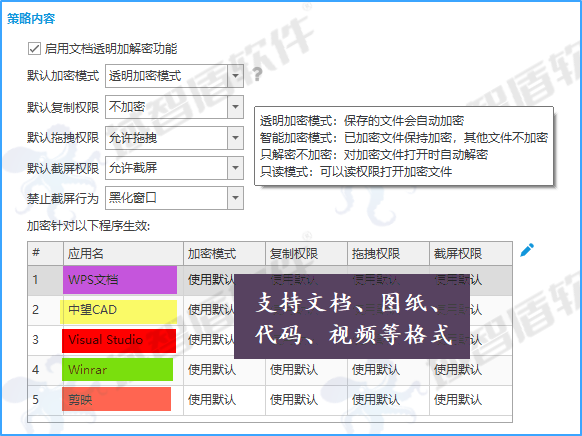Click 加密模式 cell of Winrar row
Image resolution: width=582 pixels, height=436 pixels.
point(224,370)
